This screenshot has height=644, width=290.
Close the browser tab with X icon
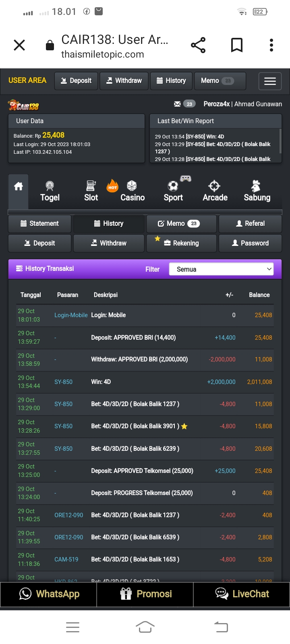(19, 45)
